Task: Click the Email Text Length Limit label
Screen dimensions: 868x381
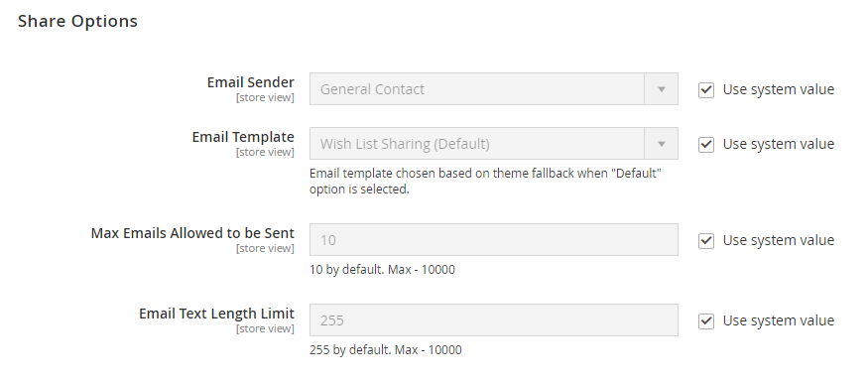Action: coord(216,314)
